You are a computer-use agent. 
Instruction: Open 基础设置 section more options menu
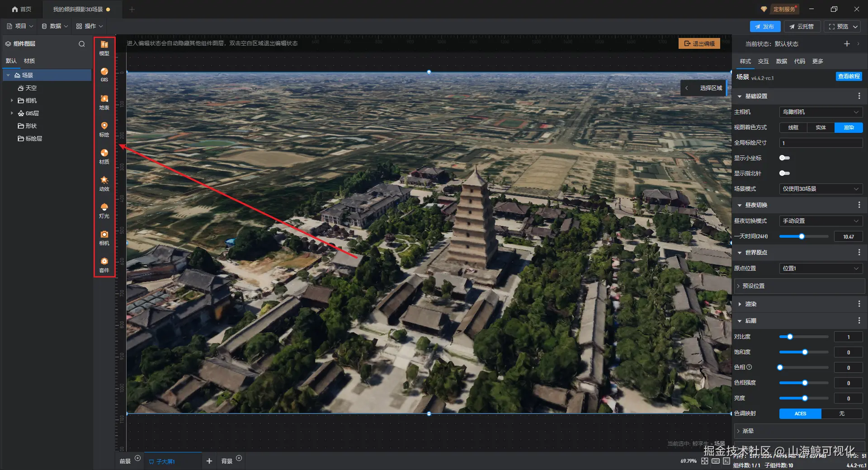pos(859,96)
